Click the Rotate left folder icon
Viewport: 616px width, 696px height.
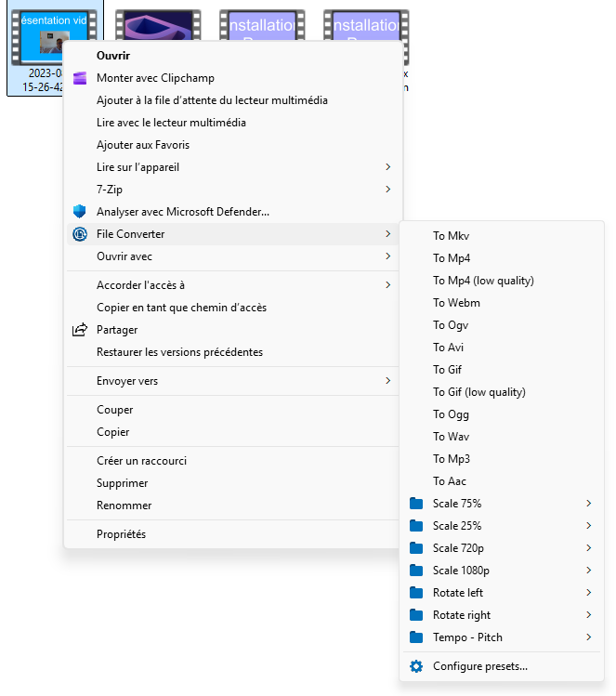pos(416,593)
